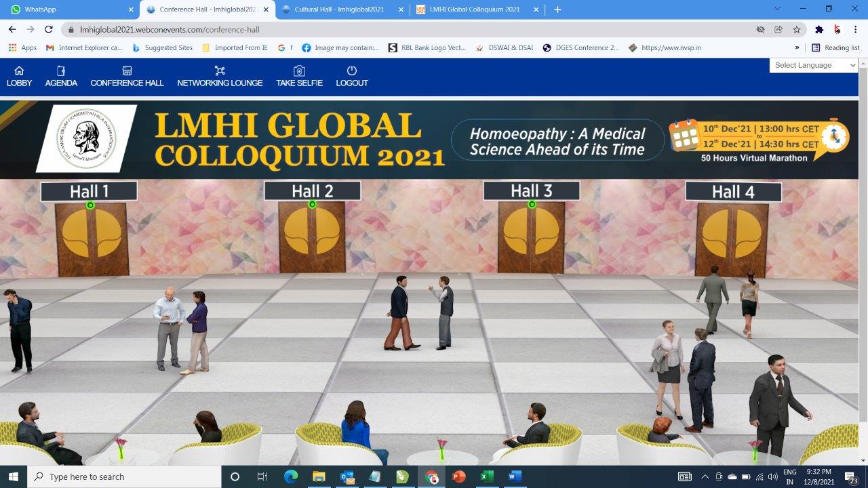
Task: Click the LMHI logo in the banner
Action: [x=85, y=138]
